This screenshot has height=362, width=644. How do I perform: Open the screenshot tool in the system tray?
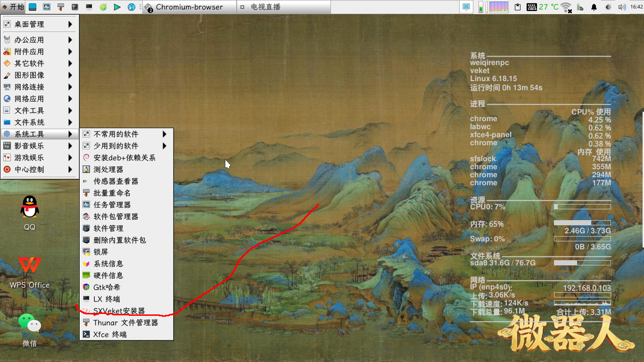pos(466,6)
